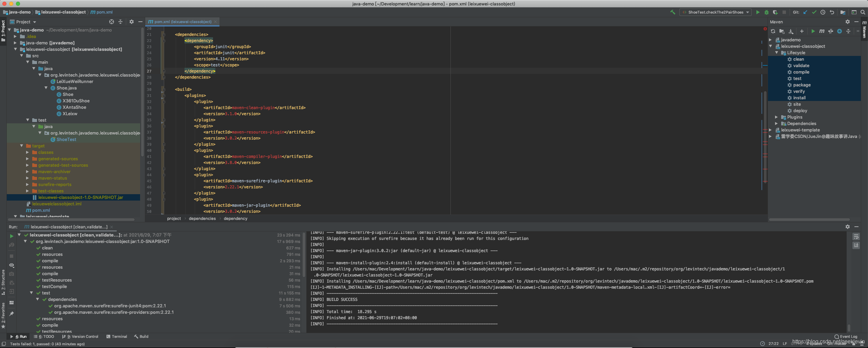Run Maven build green arrow in Maven panel

point(813,31)
